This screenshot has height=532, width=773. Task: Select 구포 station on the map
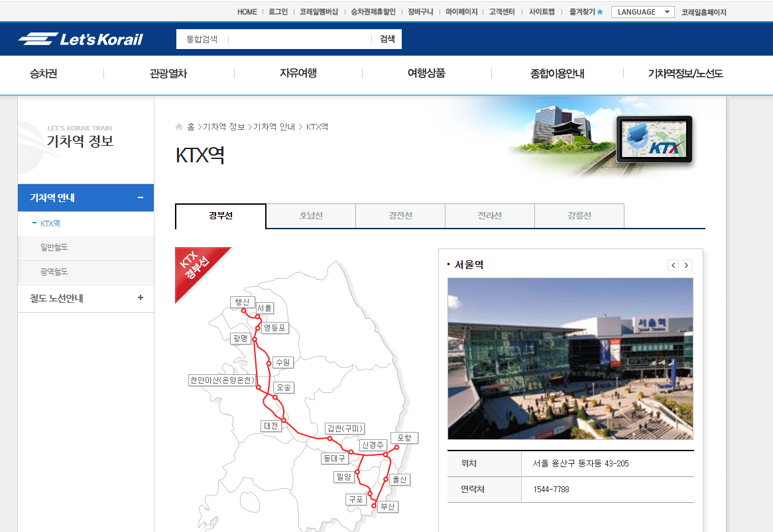[x=356, y=500]
